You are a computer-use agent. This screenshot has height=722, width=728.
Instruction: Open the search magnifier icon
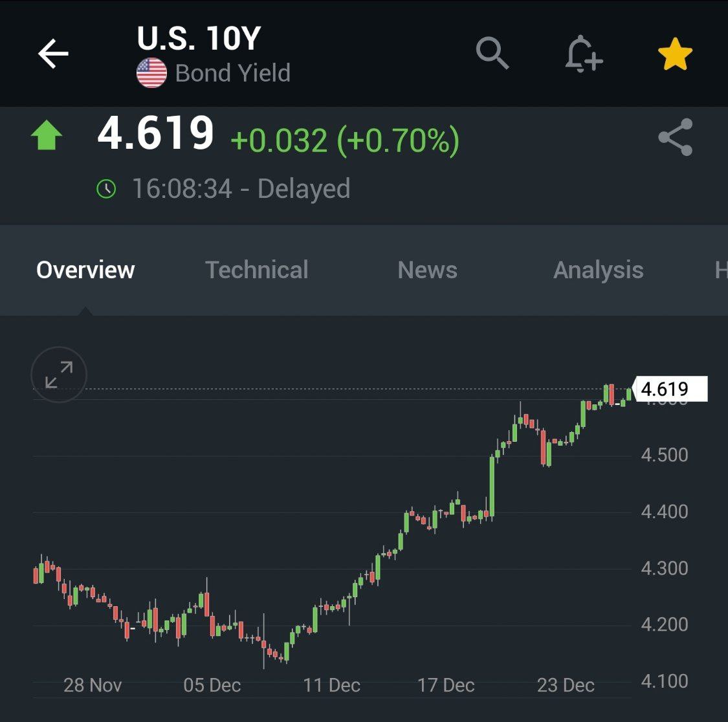[492, 53]
